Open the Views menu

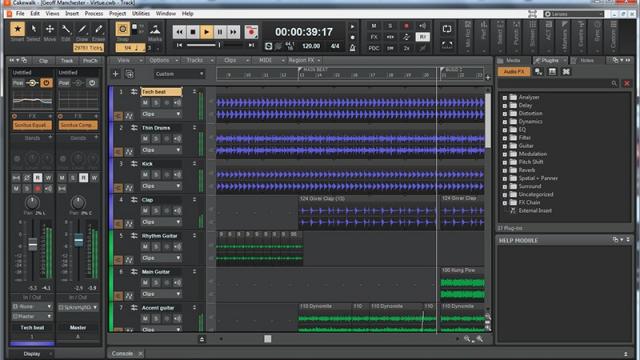coord(52,13)
